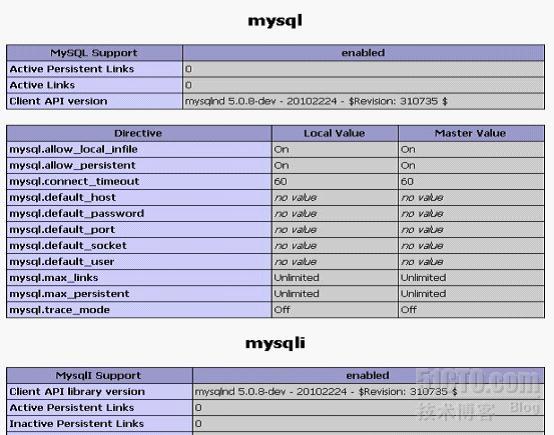554x435 pixels.
Task: Select mysqlnd version string beside Client API library version
Action: click(326, 392)
